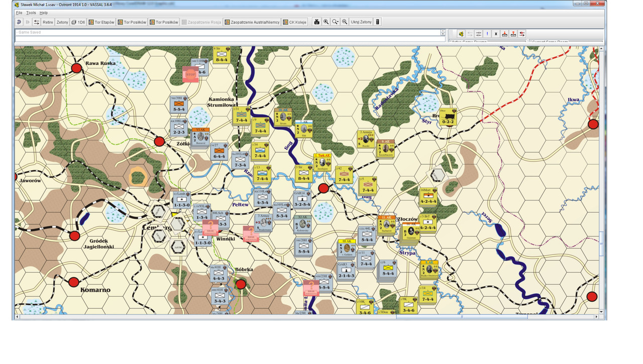This screenshot has height=364, width=643.
Task: Click the Komarno red city marker
Action: [x=74, y=282]
